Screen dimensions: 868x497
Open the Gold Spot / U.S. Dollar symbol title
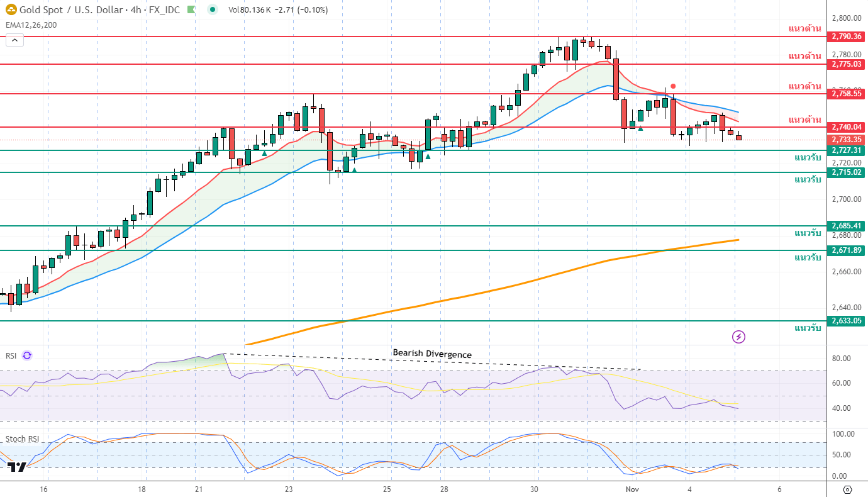click(99, 9)
